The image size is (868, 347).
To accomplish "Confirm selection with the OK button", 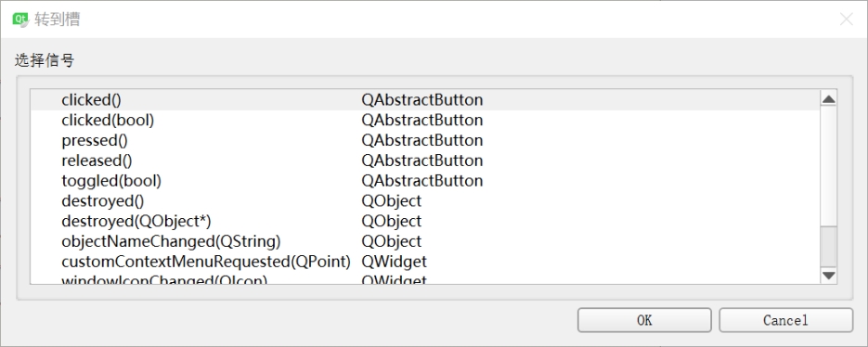I will [x=644, y=320].
